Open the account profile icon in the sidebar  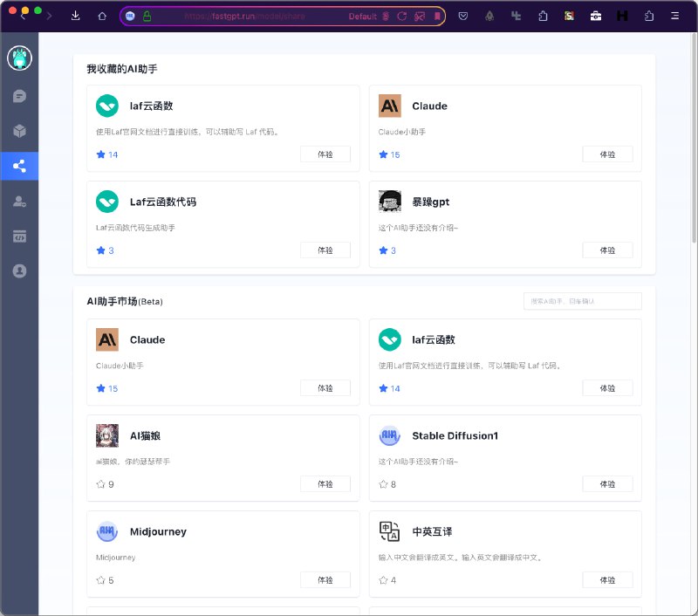19,270
